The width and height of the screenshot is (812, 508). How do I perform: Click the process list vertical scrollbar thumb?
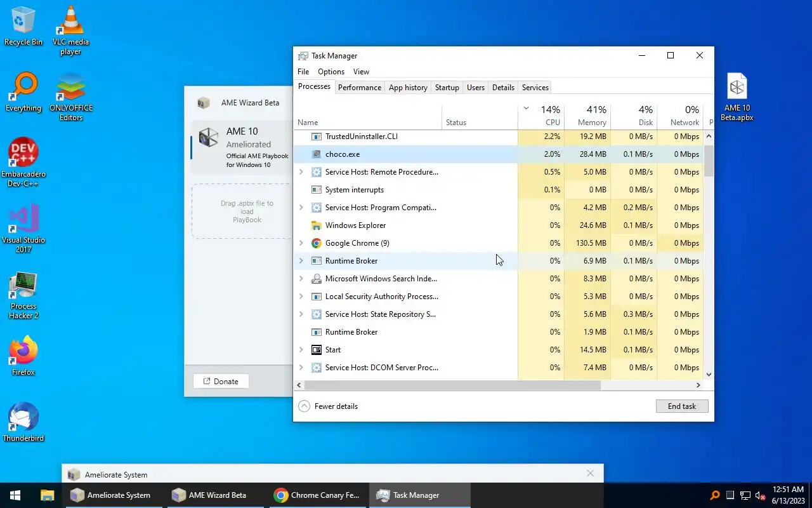pyautogui.click(x=709, y=160)
